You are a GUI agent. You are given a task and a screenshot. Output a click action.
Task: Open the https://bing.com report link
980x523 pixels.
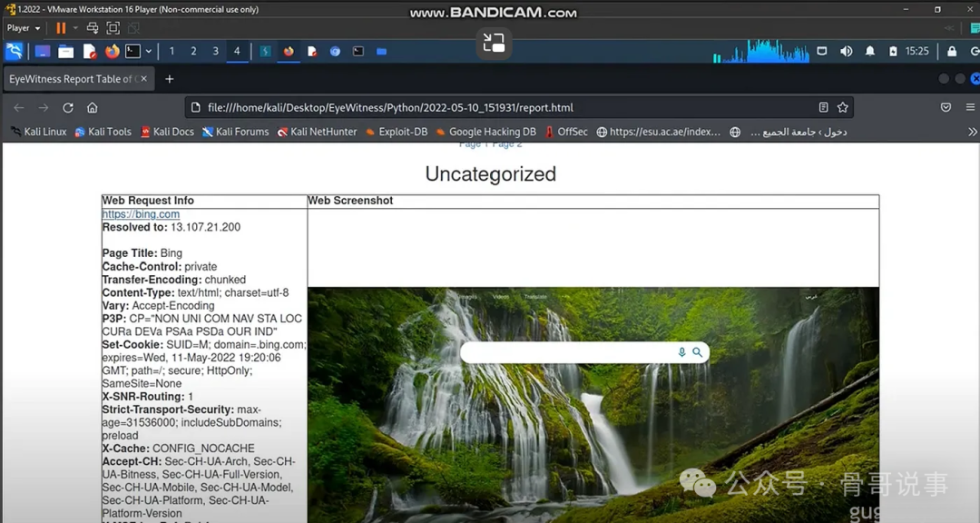point(141,214)
